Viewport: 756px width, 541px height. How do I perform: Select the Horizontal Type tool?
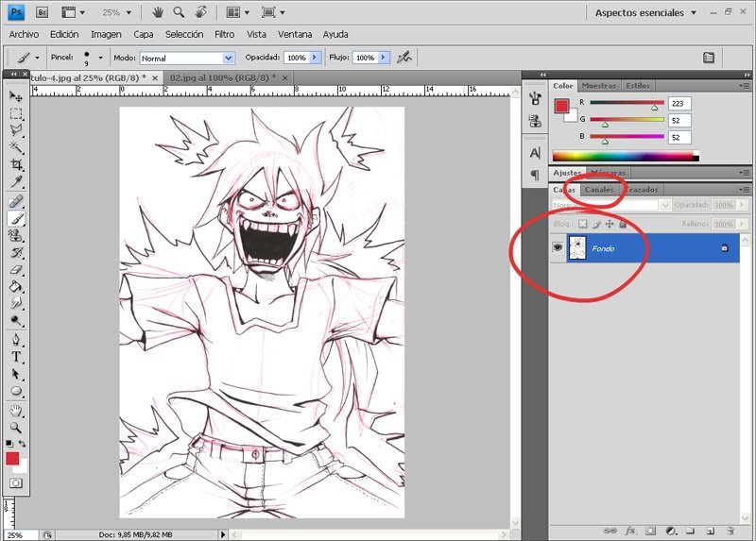[x=16, y=357]
